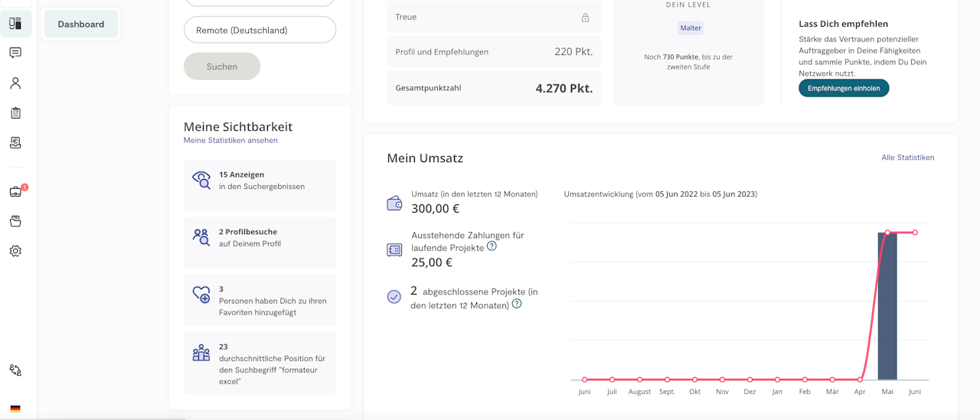Click help icon next to abgeschlossene Projekte
The image size is (980, 420).
tap(517, 304)
